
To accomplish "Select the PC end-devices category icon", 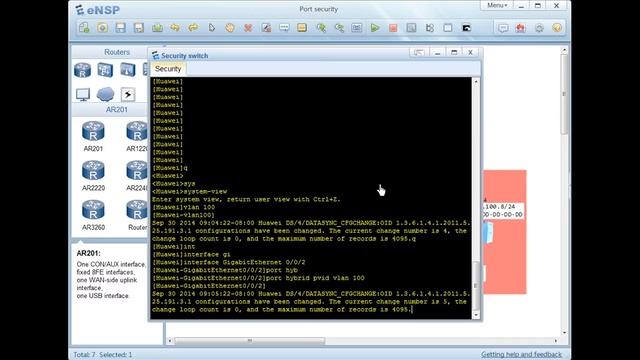I will coord(83,94).
